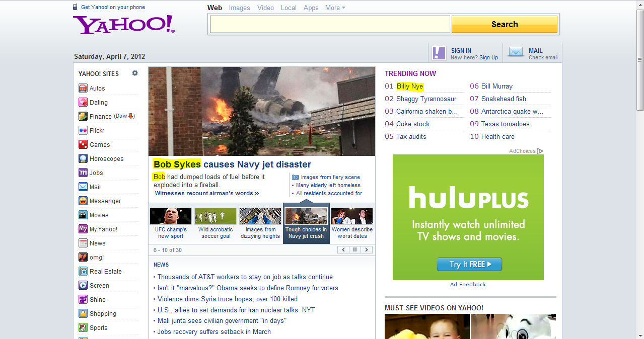Switch to Local search tab
The width and height of the screenshot is (644, 339).
[289, 8]
